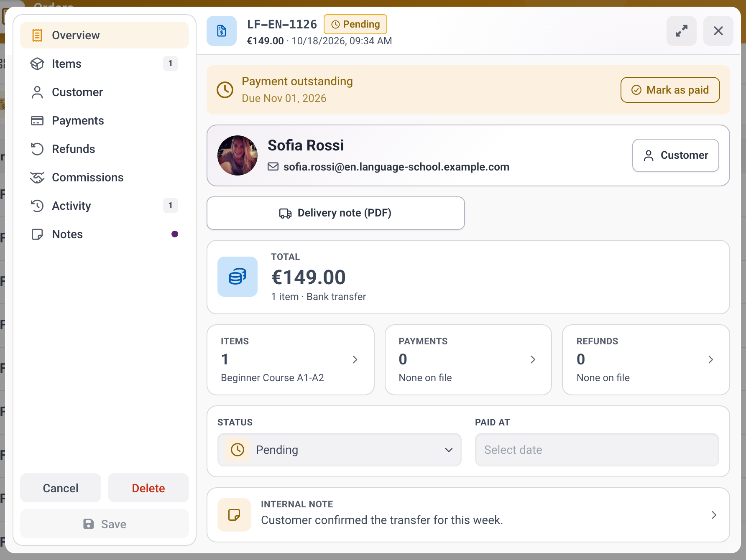View the Commissions section
Viewport: 746px width, 560px height.
pos(105,177)
